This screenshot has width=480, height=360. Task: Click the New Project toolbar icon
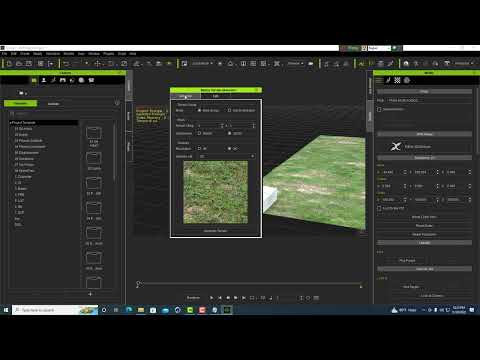[9, 63]
